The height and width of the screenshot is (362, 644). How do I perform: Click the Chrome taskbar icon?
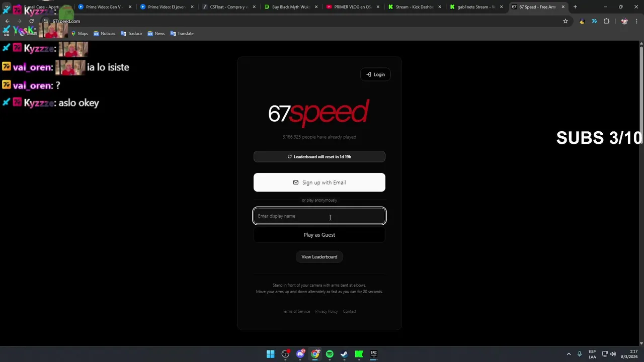(x=315, y=354)
